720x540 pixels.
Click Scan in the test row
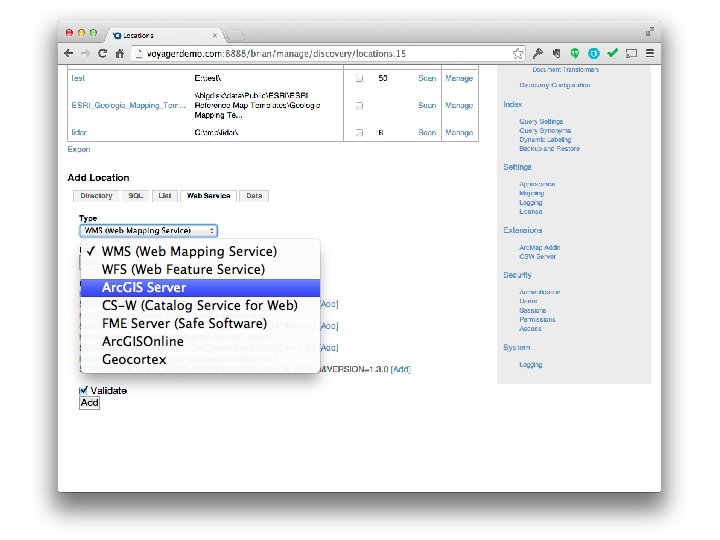[427, 78]
